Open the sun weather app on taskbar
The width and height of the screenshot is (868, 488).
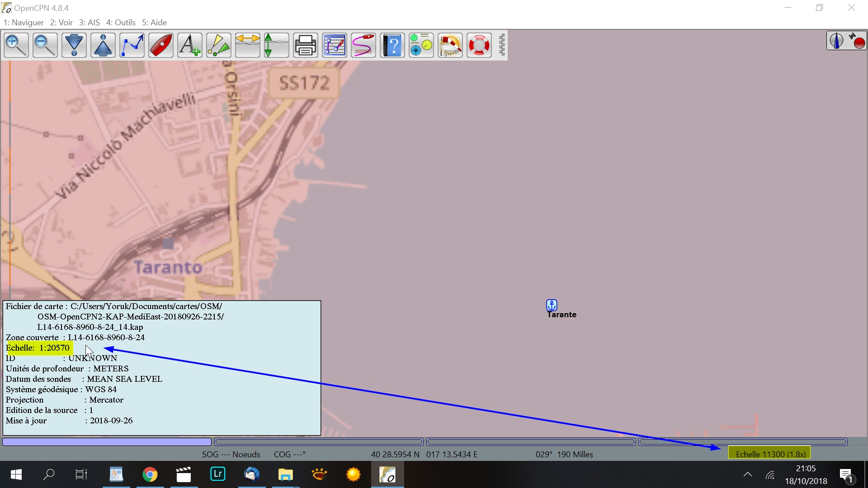tap(354, 474)
